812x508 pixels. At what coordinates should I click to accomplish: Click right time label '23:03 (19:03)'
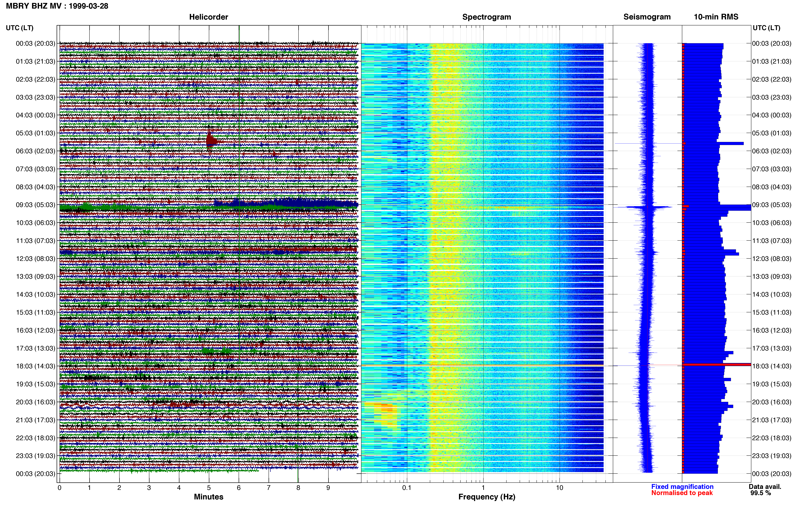(771, 456)
